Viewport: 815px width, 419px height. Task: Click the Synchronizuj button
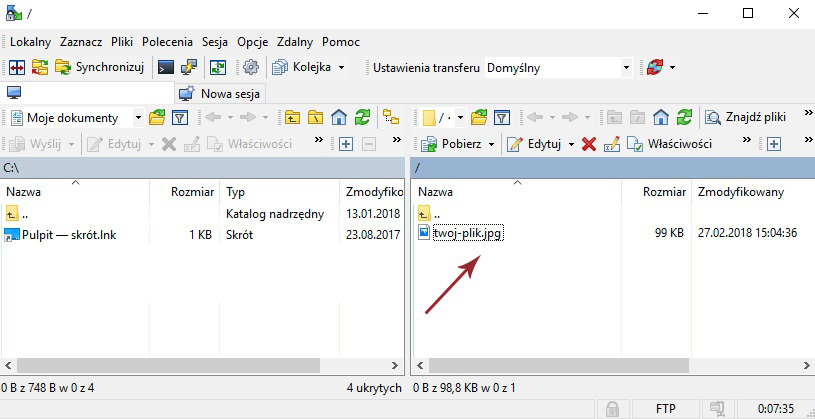(100, 67)
